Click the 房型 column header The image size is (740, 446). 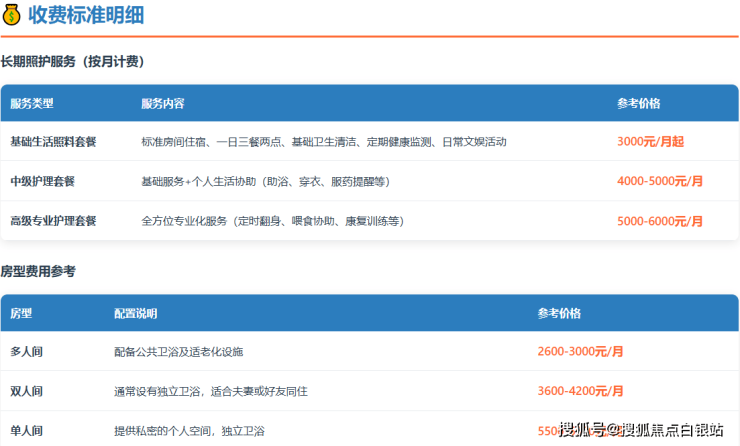21,313
